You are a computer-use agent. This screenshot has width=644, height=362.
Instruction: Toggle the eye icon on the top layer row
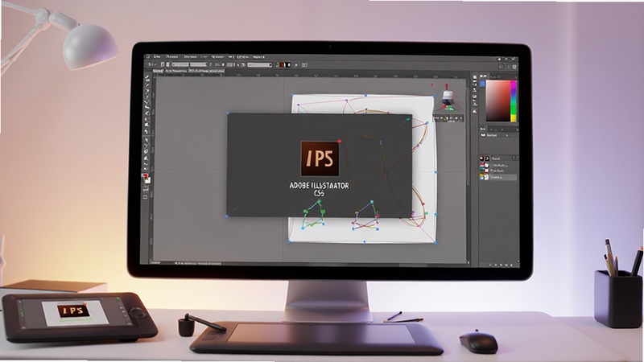[x=481, y=158]
